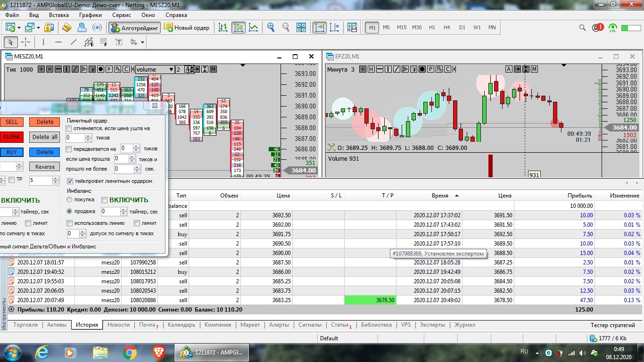This screenshot has width=644, height=362.
Task: Open the symbols dollar icon
Action: pyautogui.click(x=49, y=28)
